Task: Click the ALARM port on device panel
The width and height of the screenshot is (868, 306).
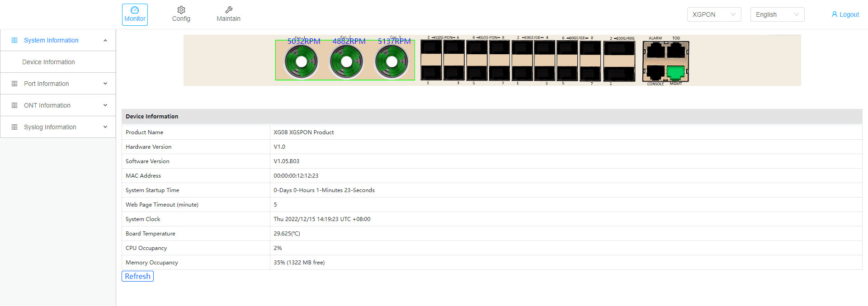Action: pyautogui.click(x=655, y=50)
